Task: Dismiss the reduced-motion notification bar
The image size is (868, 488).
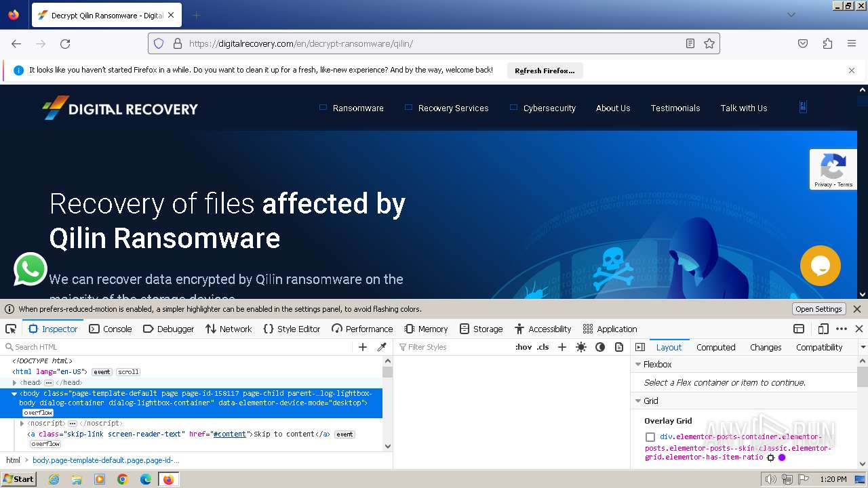Action: [x=857, y=309]
